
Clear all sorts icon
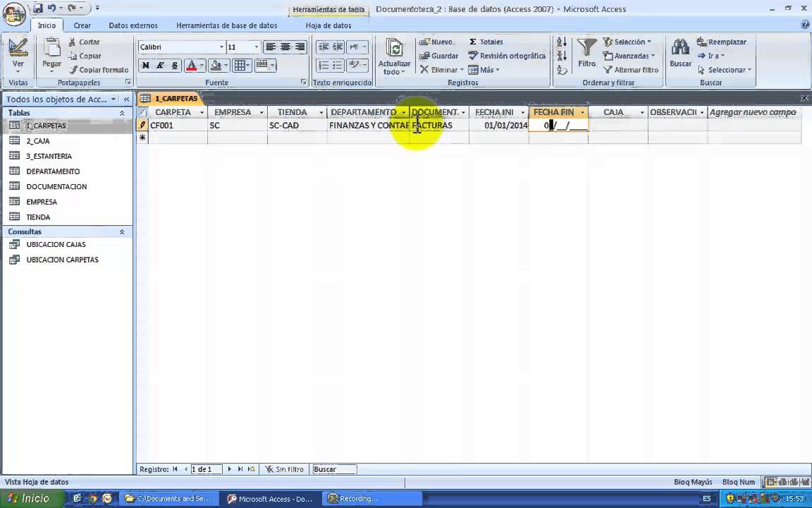coord(562,69)
